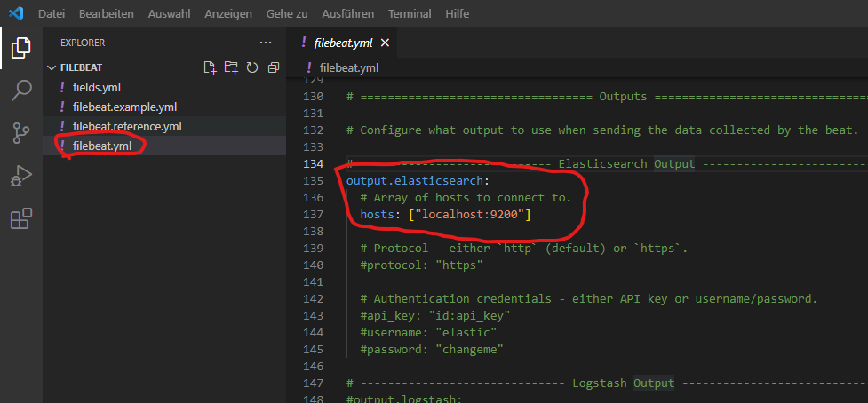The width and height of the screenshot is (868, 403).
Task: Open the Datei menu
Action: (x=52, y=14)
